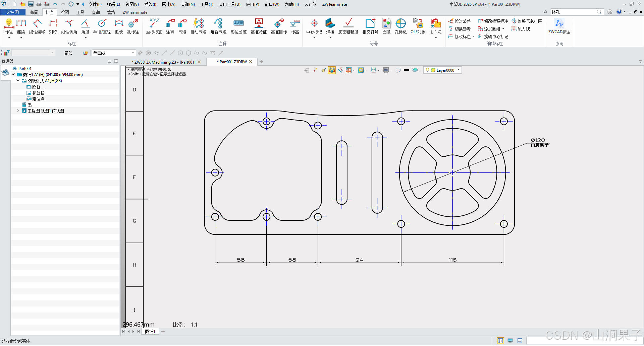Select the 表面粗糙度 surface roughness tool
The height and width of the screenshot is (346, 644).
tap(348, 26)
